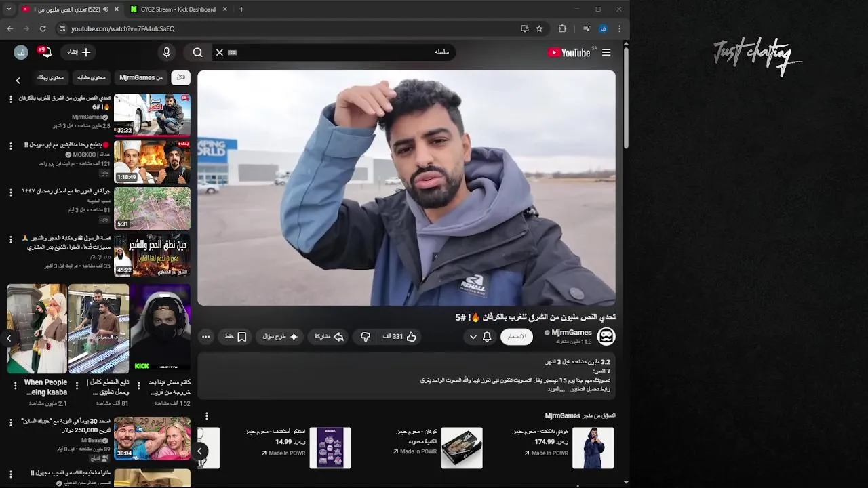
Task: Open options for challenge #6 video
Action: click(x=10, y=99)
